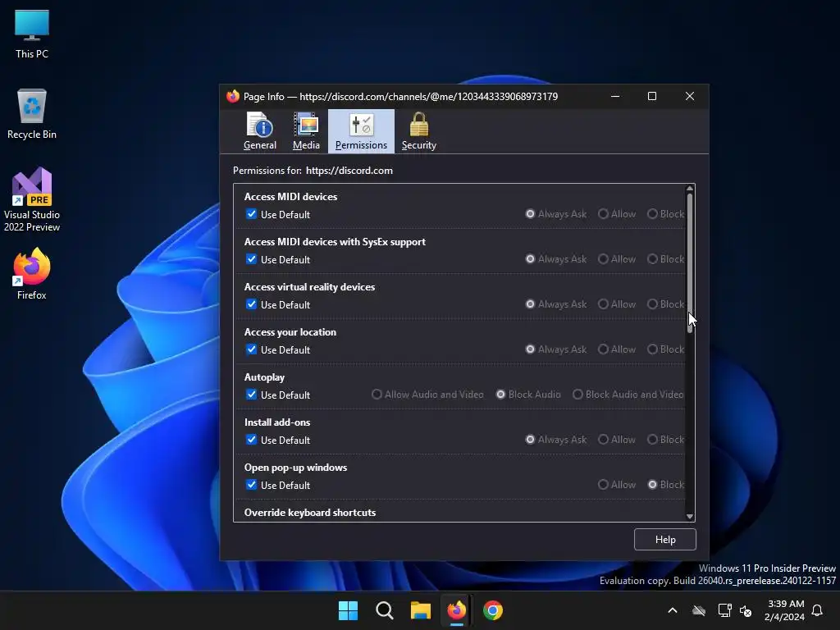This screenshot has width=840, height=630.
Task: Click the permissions list scrollbar thumb
Action: coord(690,262)
